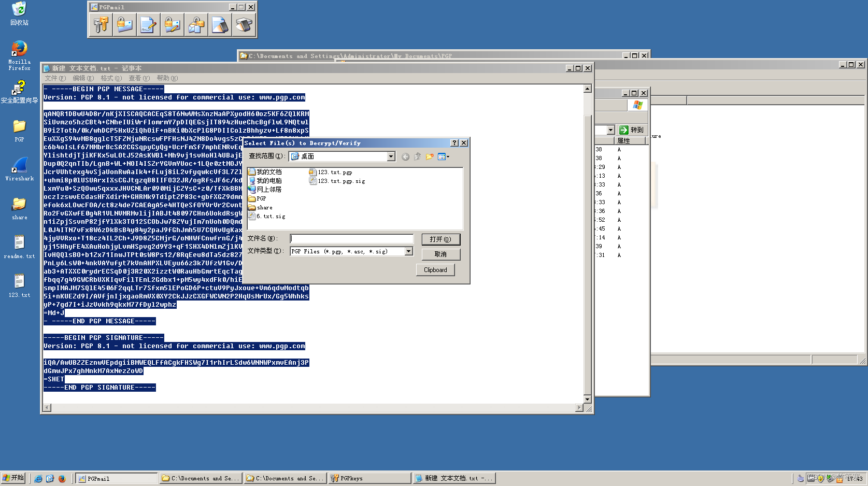868x486 pixels.
Task: Go back in the file dialog
Action: pos(405,156)
